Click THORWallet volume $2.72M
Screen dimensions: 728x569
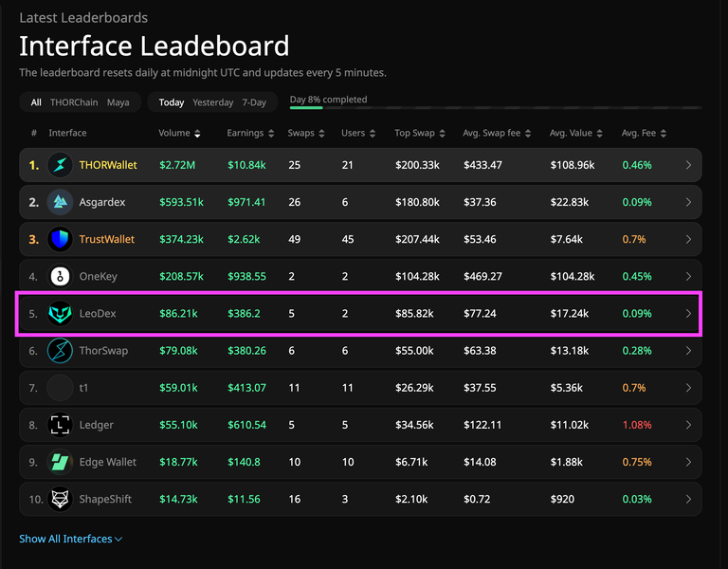[177, 165]
